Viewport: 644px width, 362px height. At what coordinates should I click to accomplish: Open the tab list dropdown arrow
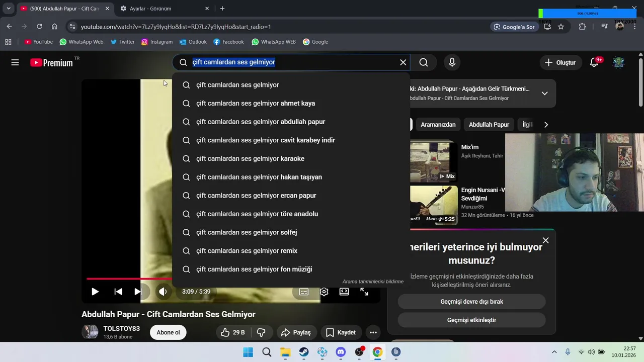(9, 9)
